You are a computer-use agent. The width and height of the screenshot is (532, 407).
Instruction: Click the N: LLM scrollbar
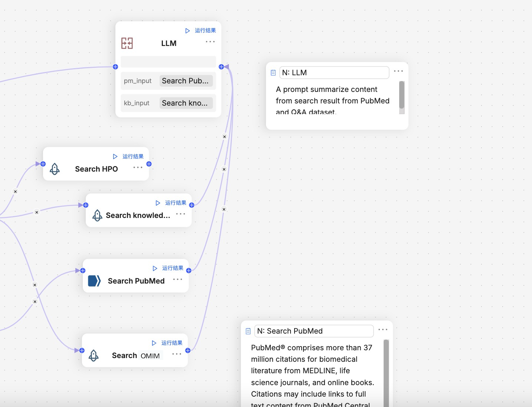[401, 95]
